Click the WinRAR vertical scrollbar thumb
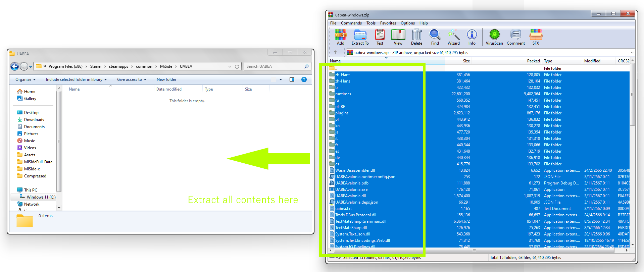Image resolution: width=644 pixels, height=272 pixels. coord(633,94)
